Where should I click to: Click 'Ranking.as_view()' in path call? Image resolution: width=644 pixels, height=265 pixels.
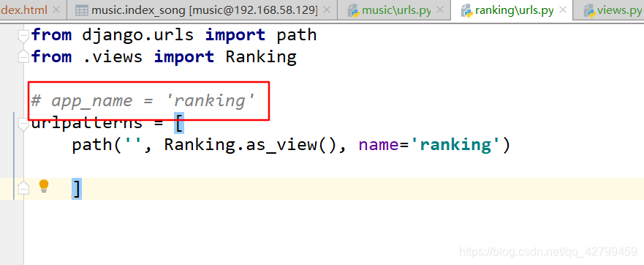251,145
